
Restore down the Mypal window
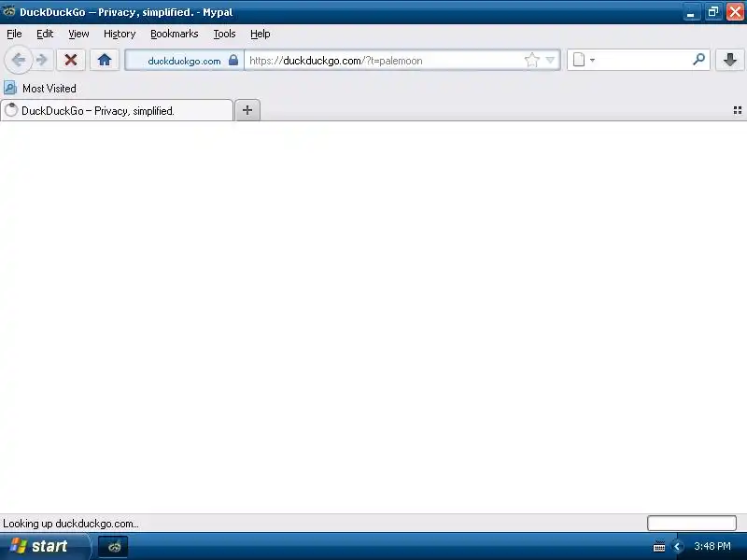(713, 12)
